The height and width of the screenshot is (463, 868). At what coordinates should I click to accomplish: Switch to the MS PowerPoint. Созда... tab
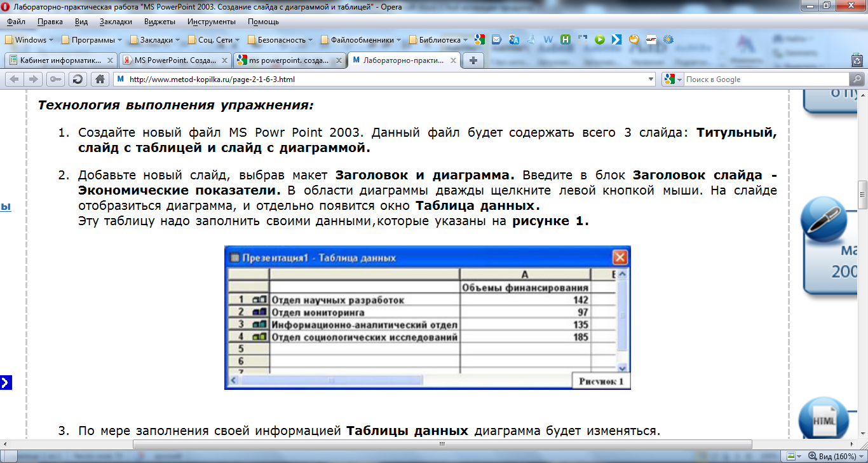175,60
